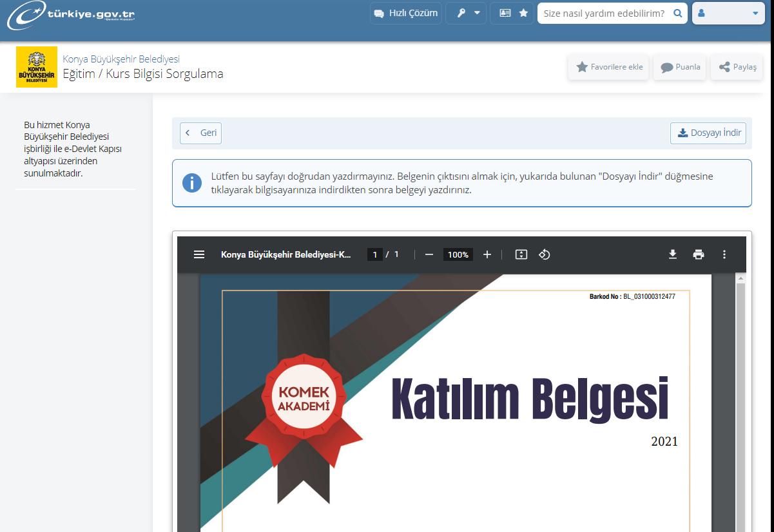Click the PDF page number field
The width and height of the screenshot is (774, 532).
click(374, 254)
